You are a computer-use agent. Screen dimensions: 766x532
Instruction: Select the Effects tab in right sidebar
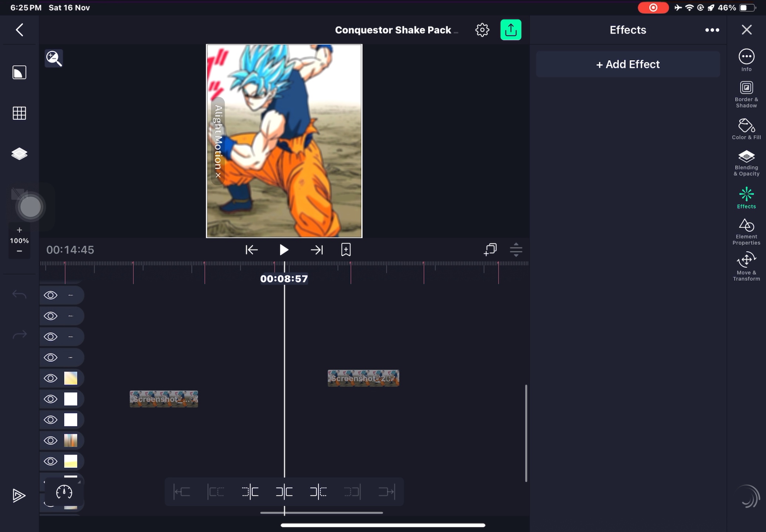tap(746, 198)
